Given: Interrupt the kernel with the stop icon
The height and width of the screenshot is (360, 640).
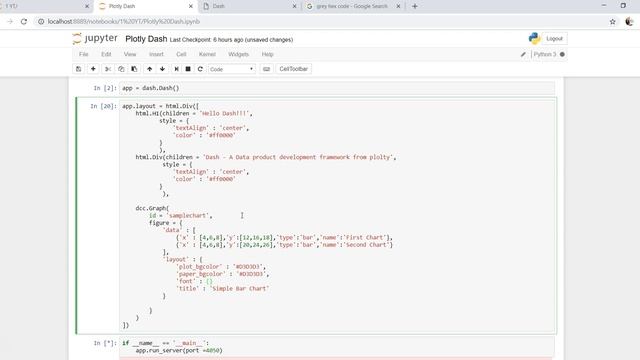Looking at the screenshot, I should [x=188, y=69].
